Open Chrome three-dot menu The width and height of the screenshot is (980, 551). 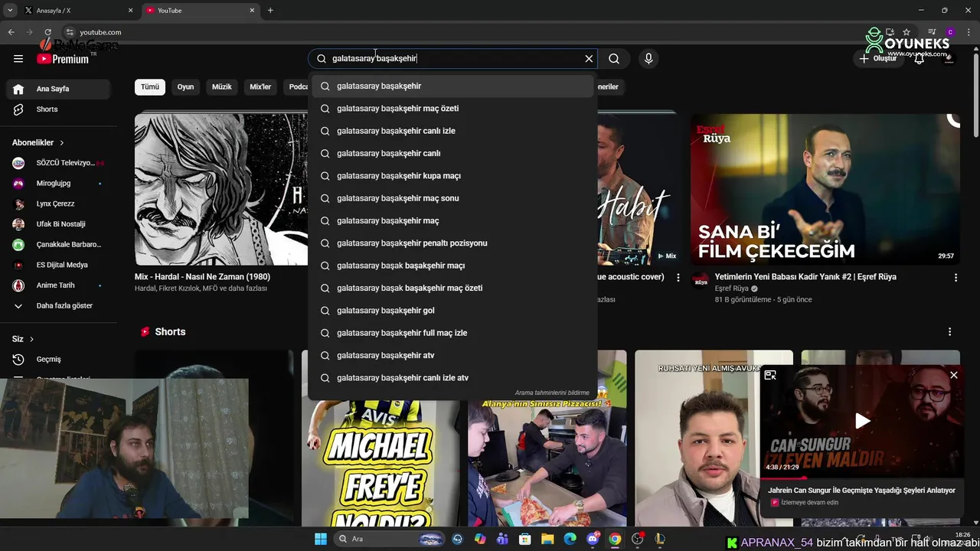tap(967, 32)
